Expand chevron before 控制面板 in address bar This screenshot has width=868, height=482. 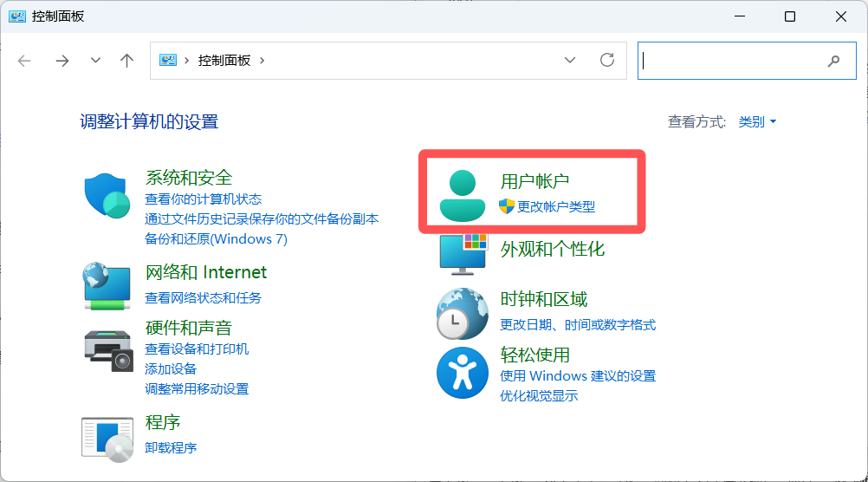pyautogui.click(x=186, y=61)
